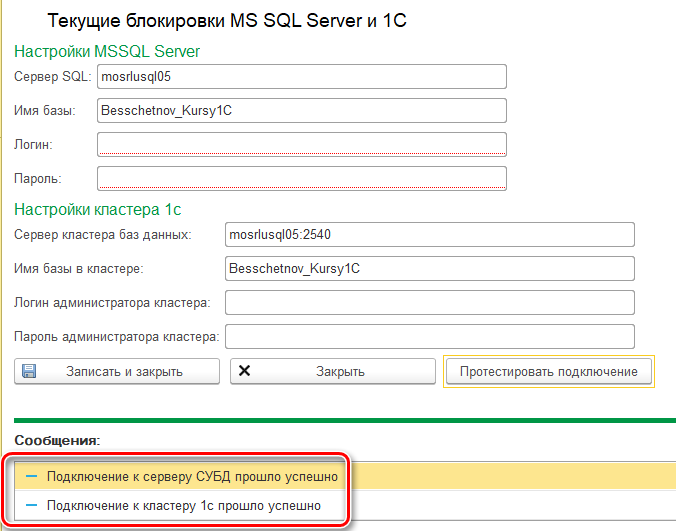This screenshot has width=676, height=531.
Task: Click the blue dash icon of the СУБД message
Action: (x=31, y=476)
